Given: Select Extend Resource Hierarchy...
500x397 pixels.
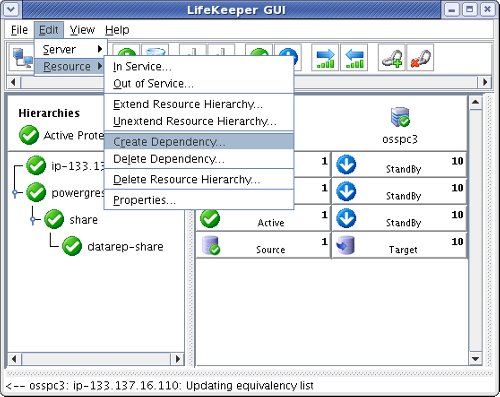Looking at the screenshot, I should [199, 104].
